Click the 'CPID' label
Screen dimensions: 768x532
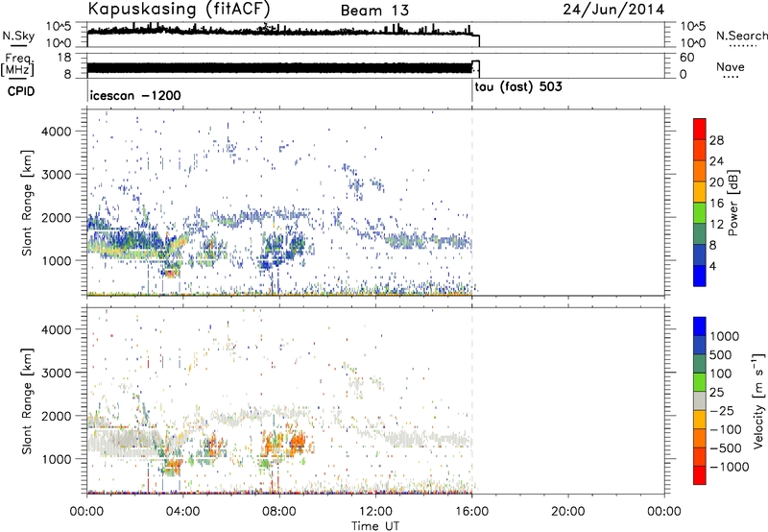point(21,91)
